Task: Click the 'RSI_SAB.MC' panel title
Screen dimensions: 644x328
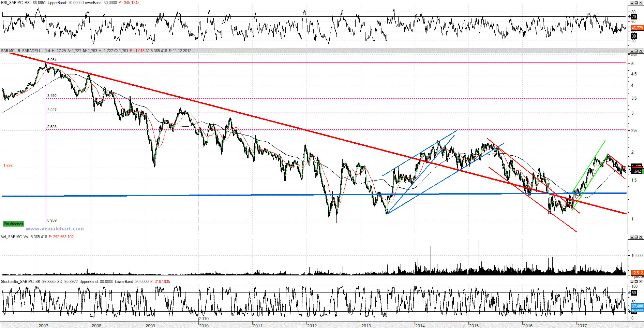Action: pos(12,3)
